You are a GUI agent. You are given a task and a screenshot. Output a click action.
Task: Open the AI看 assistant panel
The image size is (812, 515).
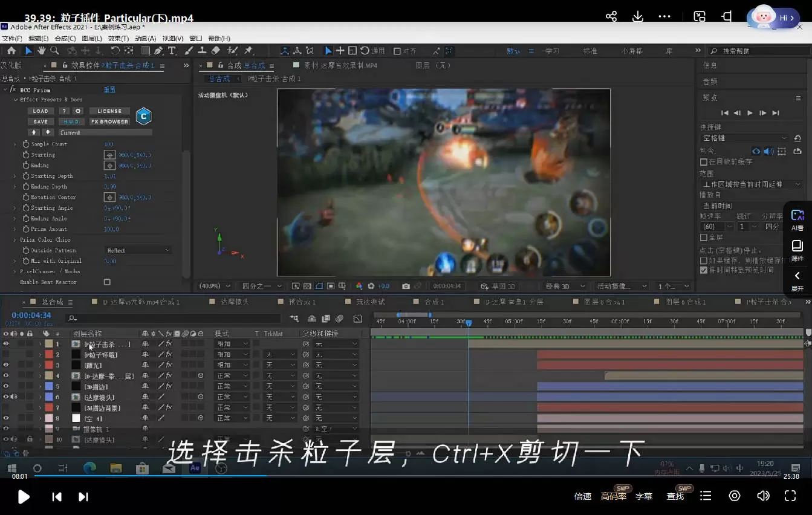[x=797, y=220]
